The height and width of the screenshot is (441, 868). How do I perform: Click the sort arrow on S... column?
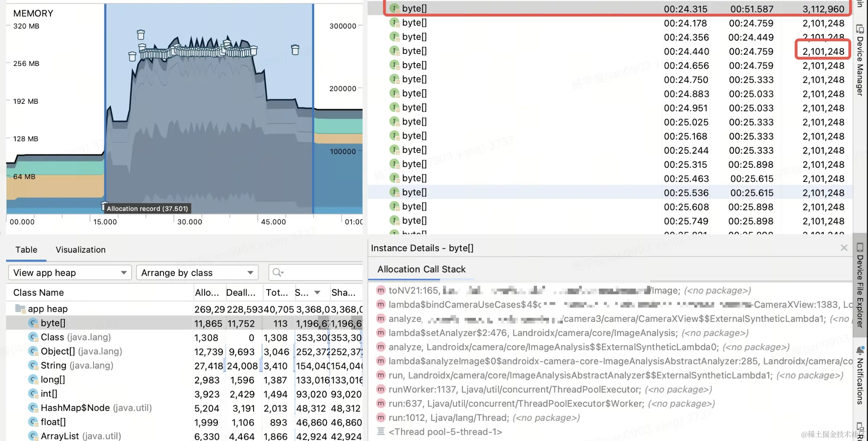tap(317, 293)
